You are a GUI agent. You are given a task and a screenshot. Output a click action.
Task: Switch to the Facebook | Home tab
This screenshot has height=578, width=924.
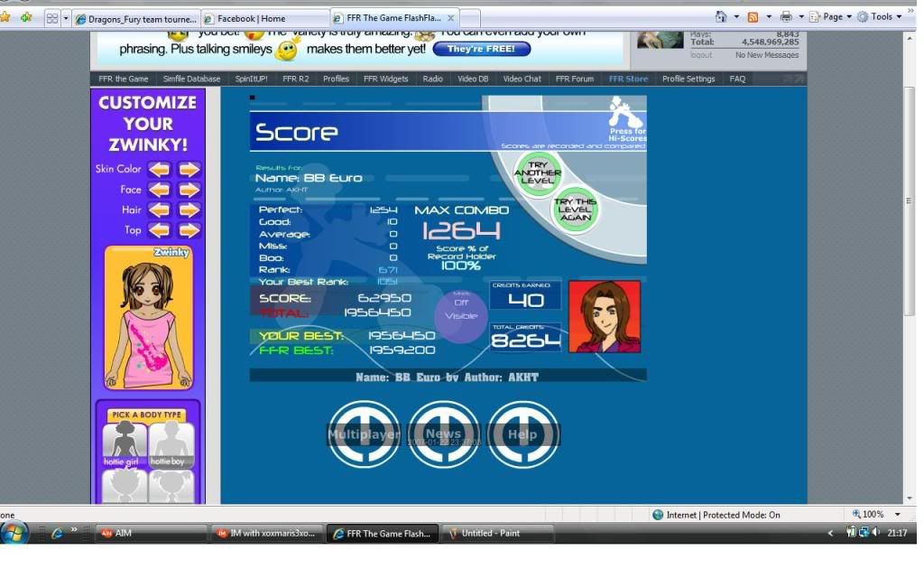[x=263, y=18]
